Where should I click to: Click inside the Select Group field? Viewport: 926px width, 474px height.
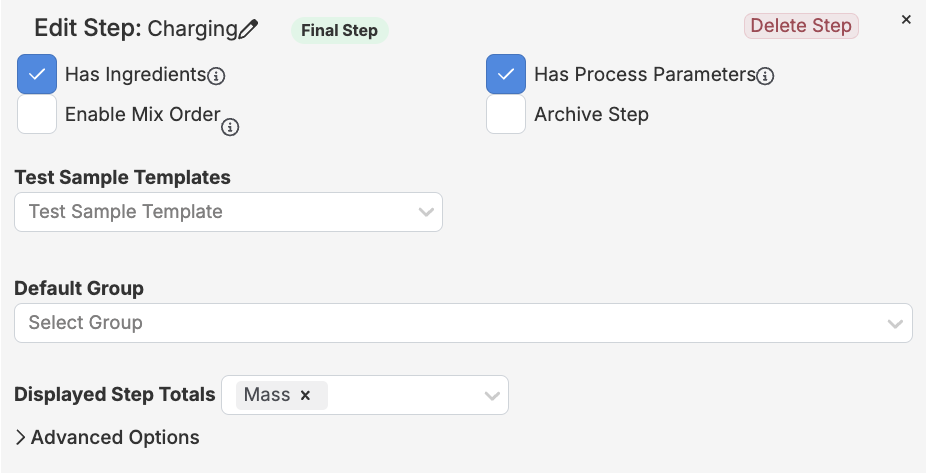coord(450,323)
